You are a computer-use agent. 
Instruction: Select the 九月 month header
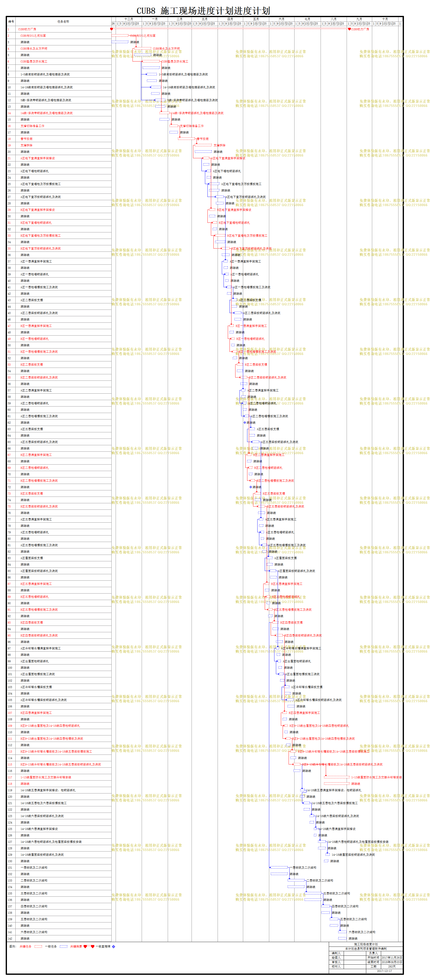(x=359, y=19)
